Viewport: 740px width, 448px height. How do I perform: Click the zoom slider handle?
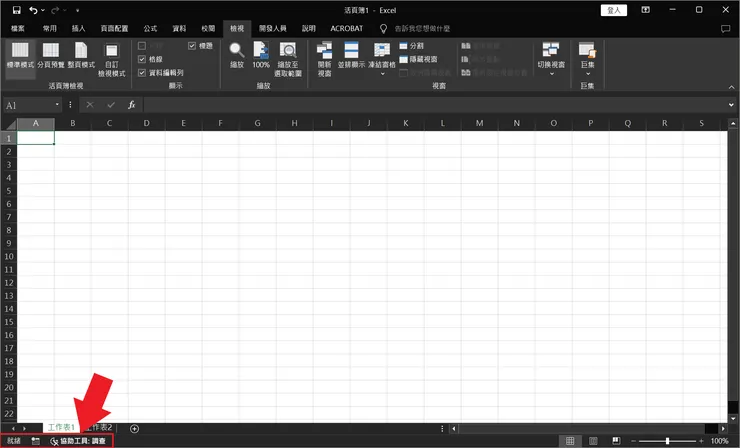(x=667, y=441)
